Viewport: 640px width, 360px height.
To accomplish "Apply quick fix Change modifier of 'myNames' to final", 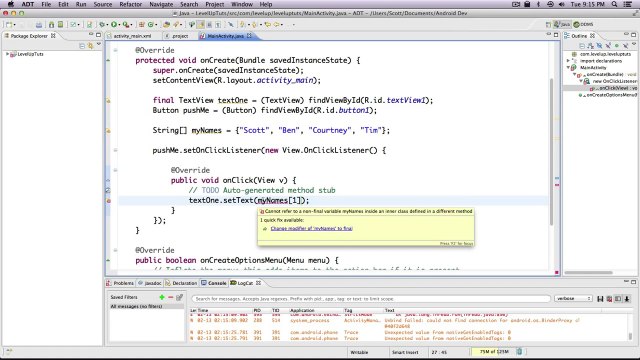I will [311, 229].
